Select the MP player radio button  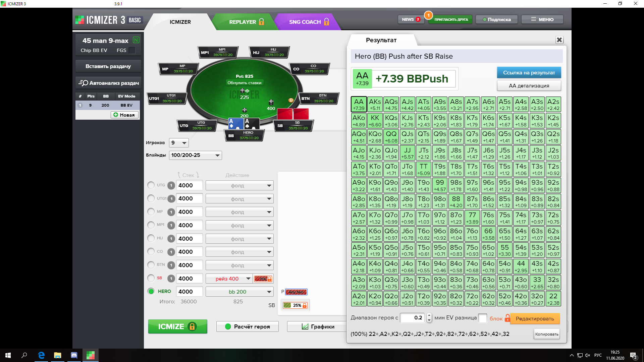click(x=151, y=212)
